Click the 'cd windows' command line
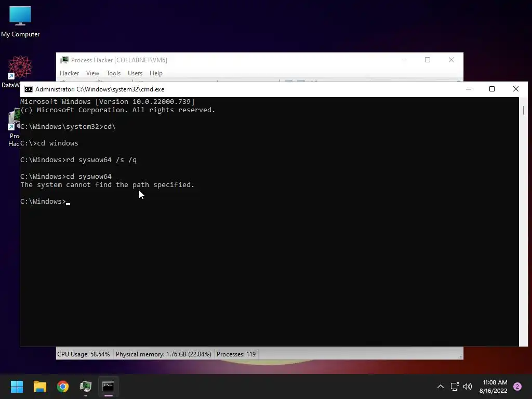The height and width of the screenshot is (399, 532). [x=49, y=143]
